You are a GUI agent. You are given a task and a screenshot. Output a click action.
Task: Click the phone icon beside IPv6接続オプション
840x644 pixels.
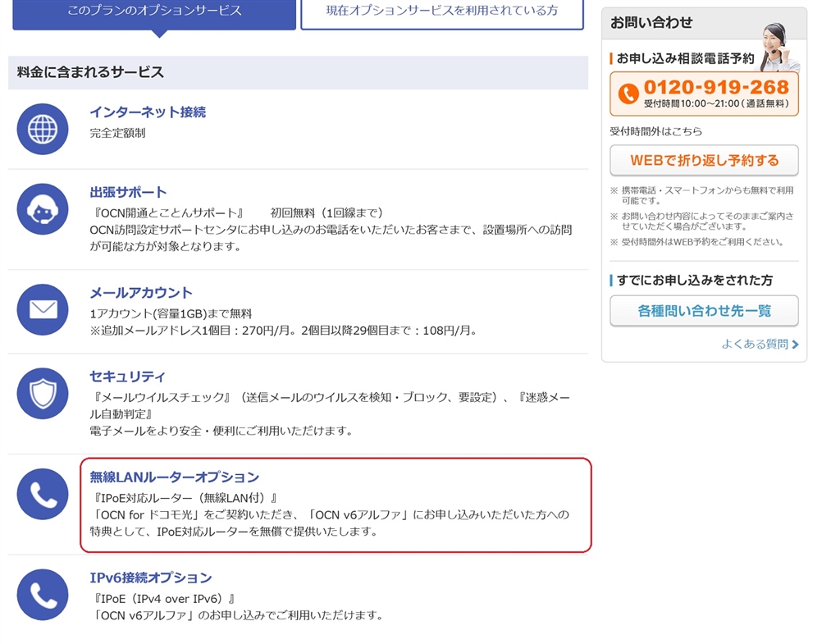tap(43, 595)
